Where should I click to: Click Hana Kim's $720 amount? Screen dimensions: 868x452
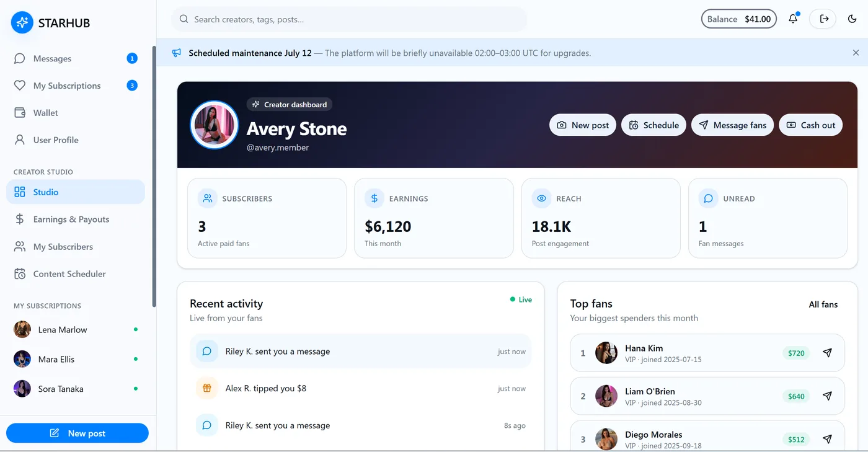pyautogui.click(x=796, y=353)
